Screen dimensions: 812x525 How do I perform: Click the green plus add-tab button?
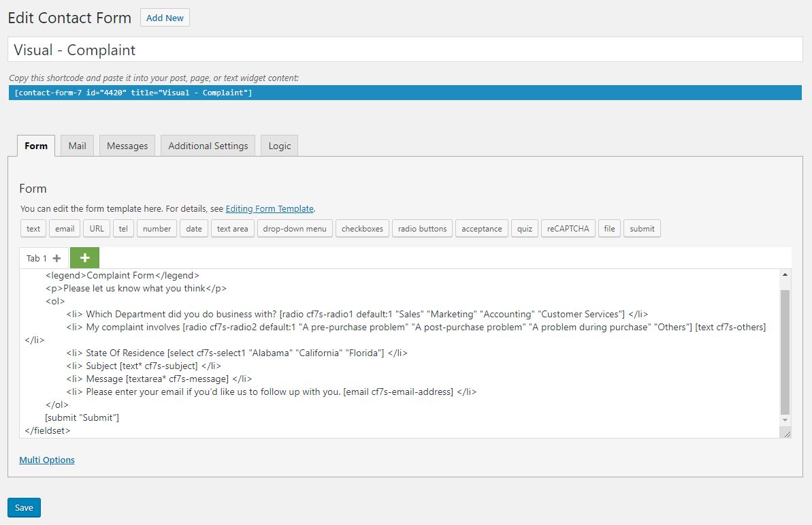pyautogui.click(x=84, y=258)
